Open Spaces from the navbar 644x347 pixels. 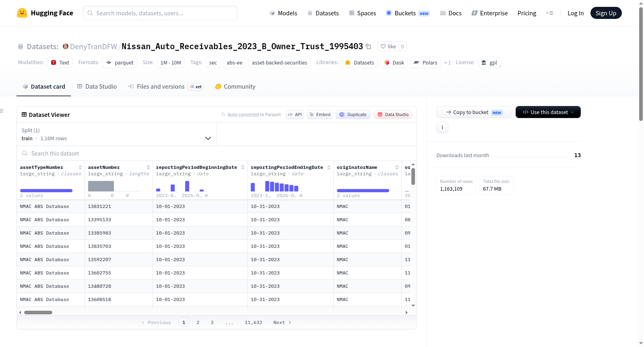click(x=362, y=13)
